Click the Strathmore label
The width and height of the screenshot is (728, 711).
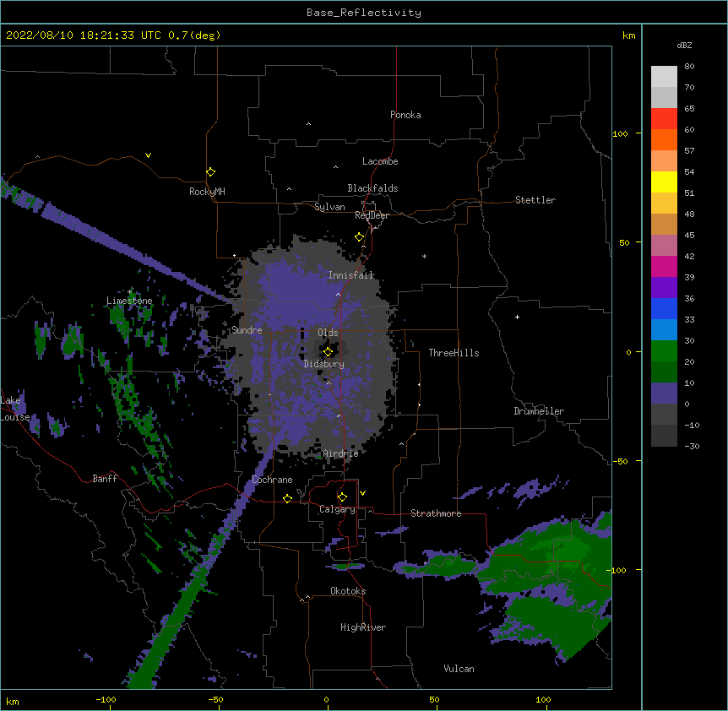436,513
